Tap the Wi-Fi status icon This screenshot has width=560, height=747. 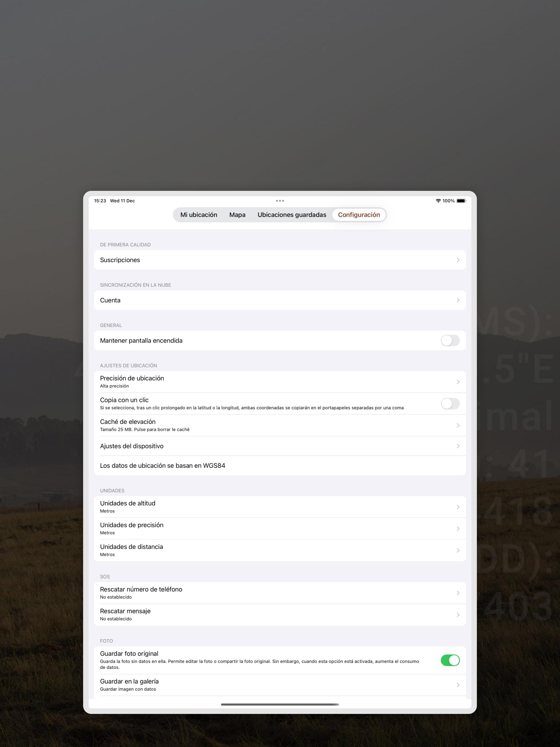(438, 201)
